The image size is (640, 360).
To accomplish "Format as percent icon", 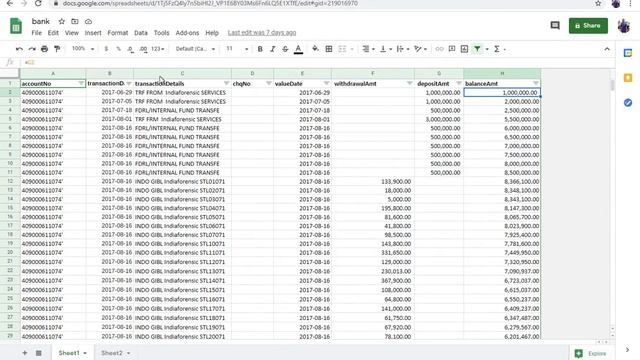I will pyautogui.click(x=119, y=49).
